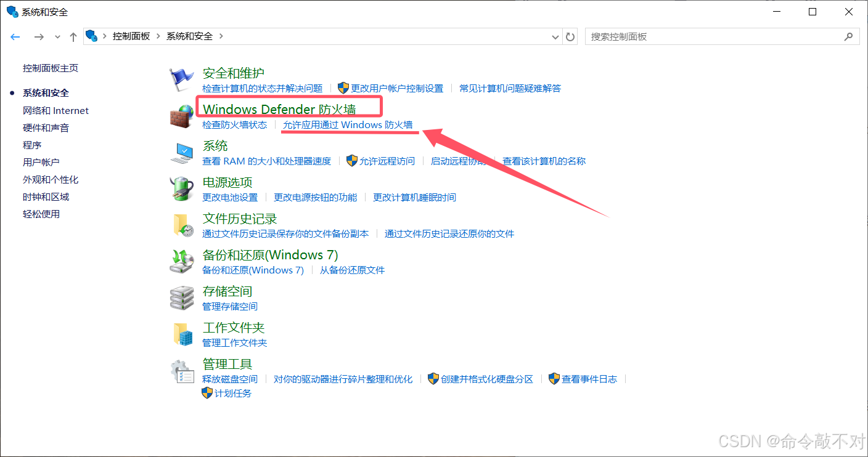Click 管理存储空间 link
This screenshot has width=868, height=457.
pos(230,306)
